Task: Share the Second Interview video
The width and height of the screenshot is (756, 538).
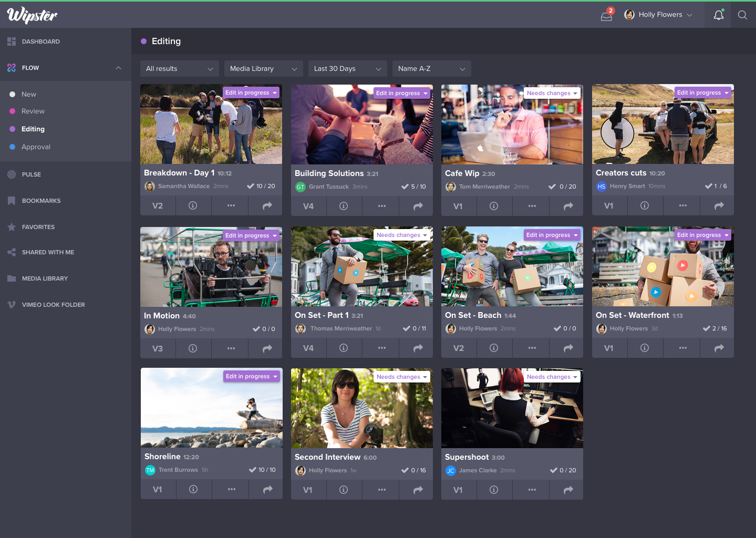Action: (x=418, y=490)
